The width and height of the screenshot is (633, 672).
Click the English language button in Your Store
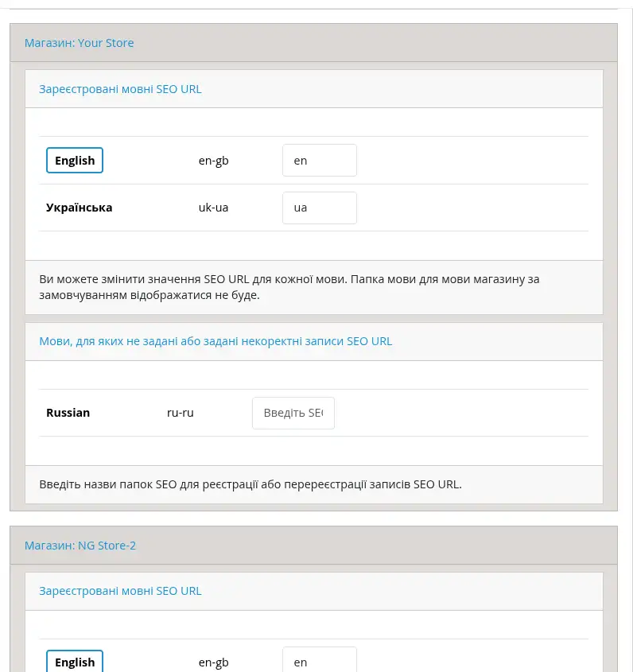[75, 161]
